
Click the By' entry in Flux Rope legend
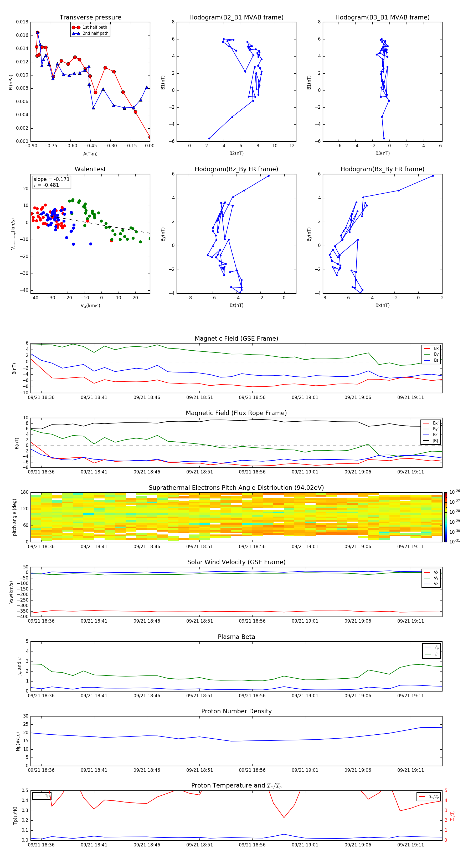(x=431, y=429)
